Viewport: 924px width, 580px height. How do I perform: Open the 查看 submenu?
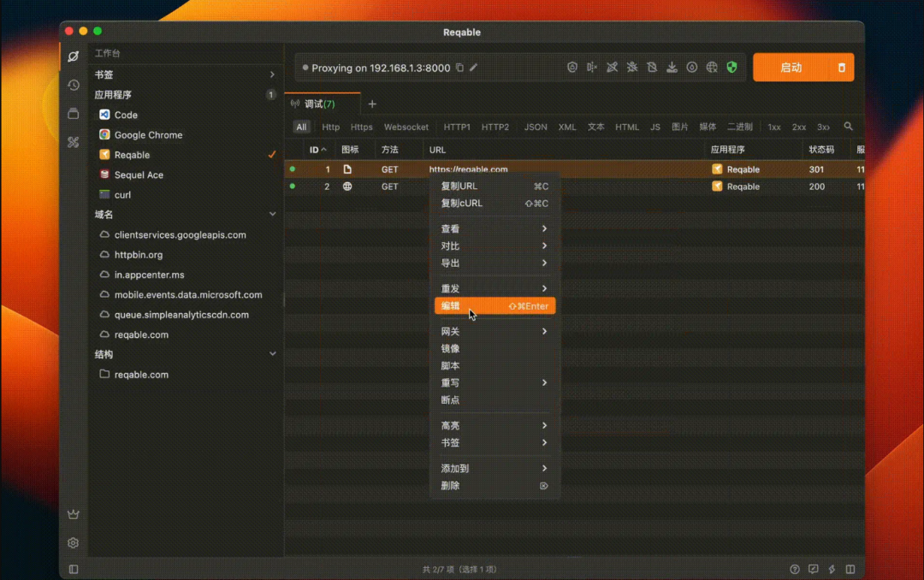point(495,228)
